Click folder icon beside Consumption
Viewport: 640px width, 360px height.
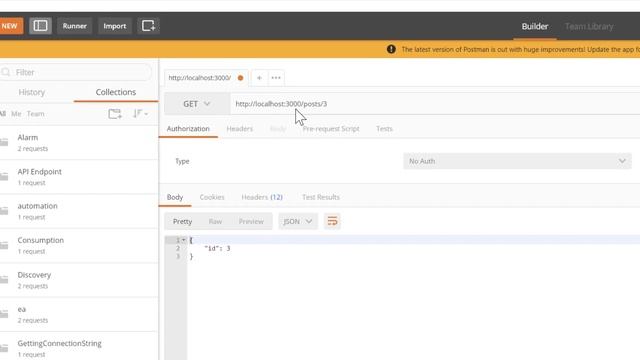(4, 245)
